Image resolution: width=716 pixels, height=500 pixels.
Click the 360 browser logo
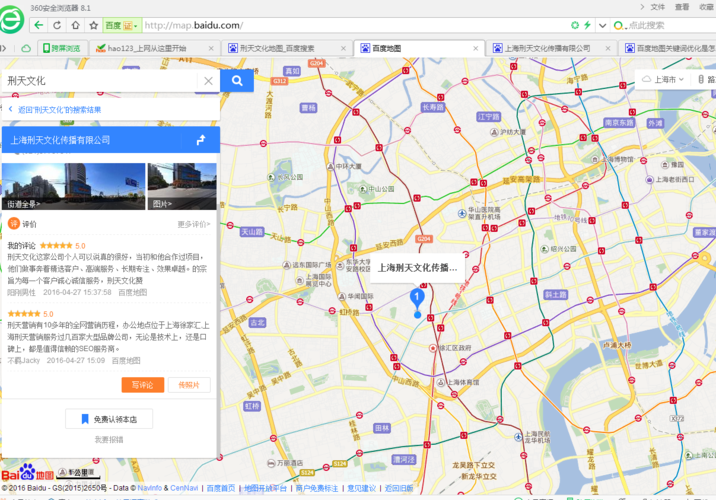(x=12, y=20)
